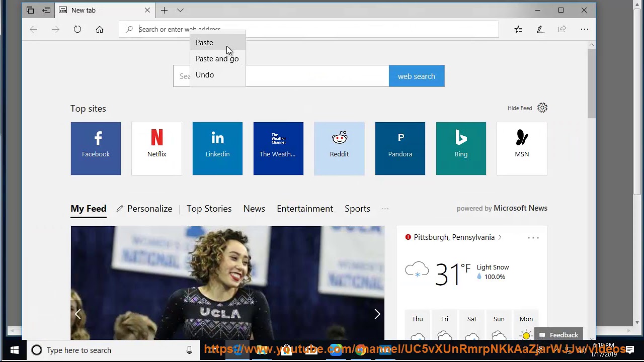Click the set these tabs aside icon

46,10
